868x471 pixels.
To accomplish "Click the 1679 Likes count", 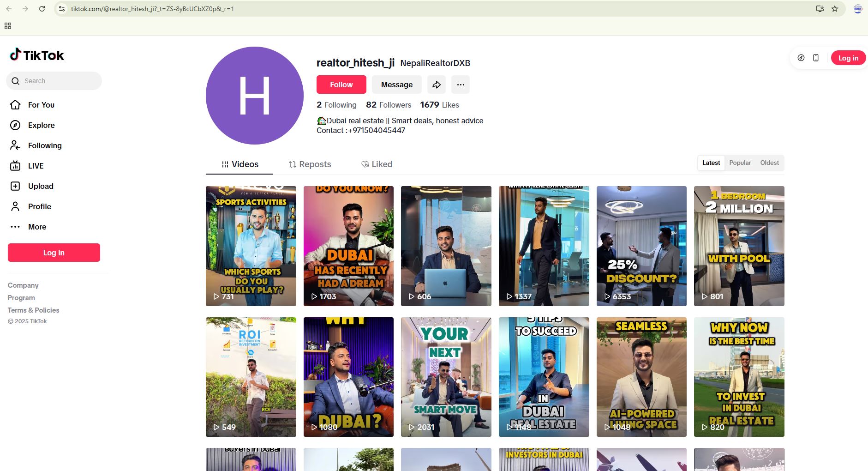I will [439, 105].
